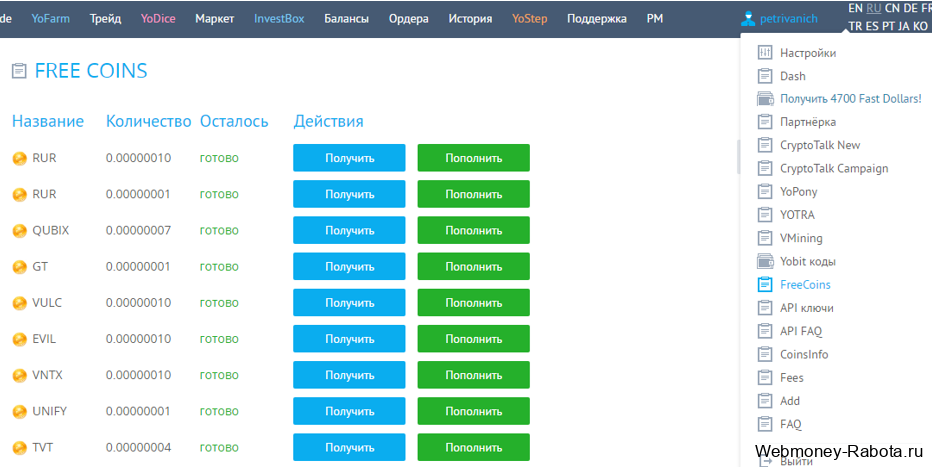Switch language to CN
Viewport: 932px width, 469px height.
(893, 8)
